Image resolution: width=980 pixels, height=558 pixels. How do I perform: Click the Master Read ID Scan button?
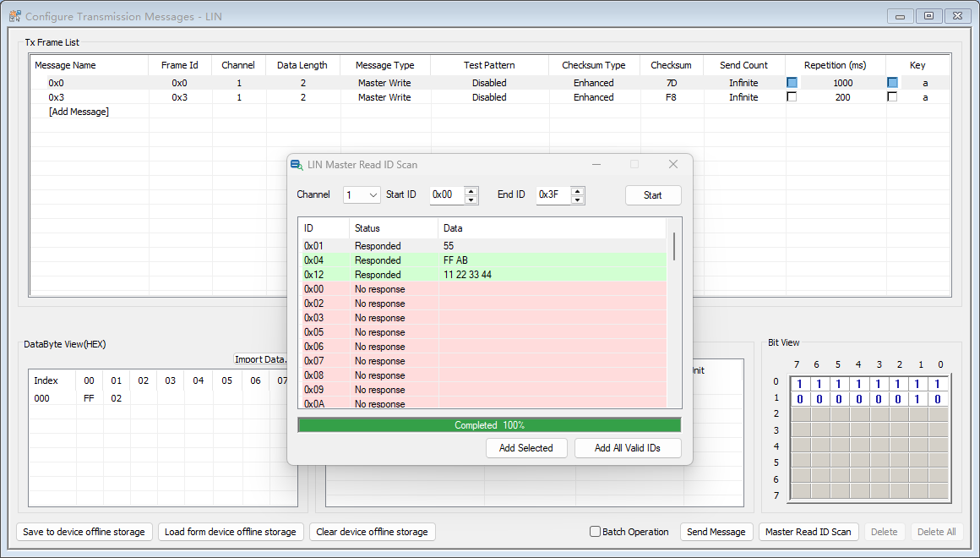(x=808, y=532)
